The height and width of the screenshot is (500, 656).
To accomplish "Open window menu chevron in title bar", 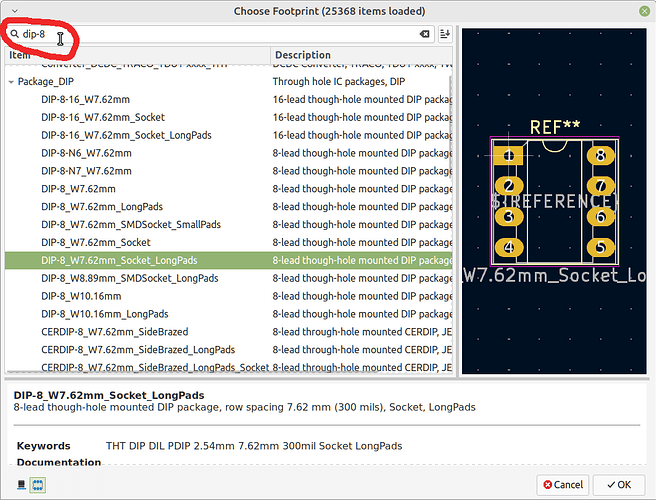I will coord(15,11).
